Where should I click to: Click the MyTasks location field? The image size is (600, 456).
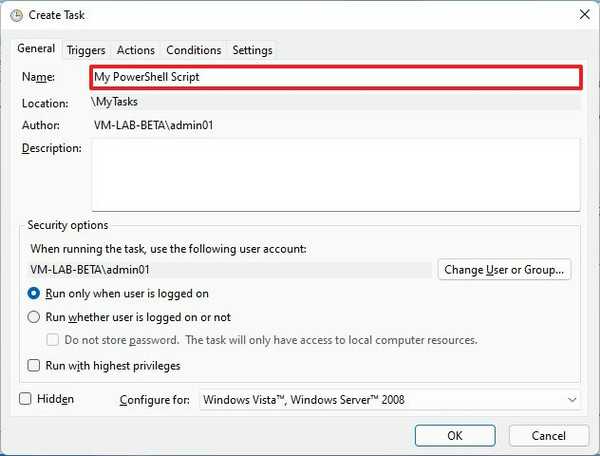click(x=334, y=102)
